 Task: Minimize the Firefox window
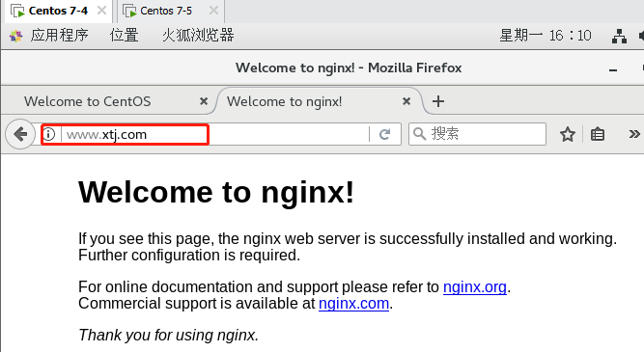[x=613, y=70]
